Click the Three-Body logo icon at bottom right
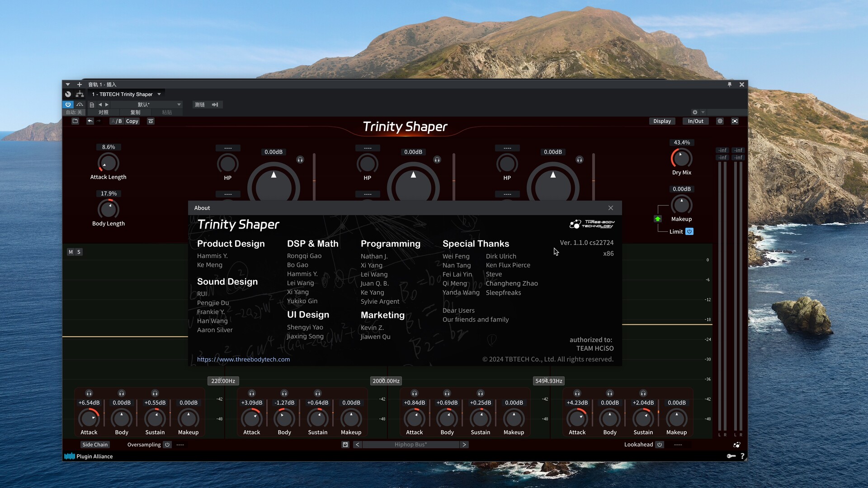 click(x=737, y=445)
